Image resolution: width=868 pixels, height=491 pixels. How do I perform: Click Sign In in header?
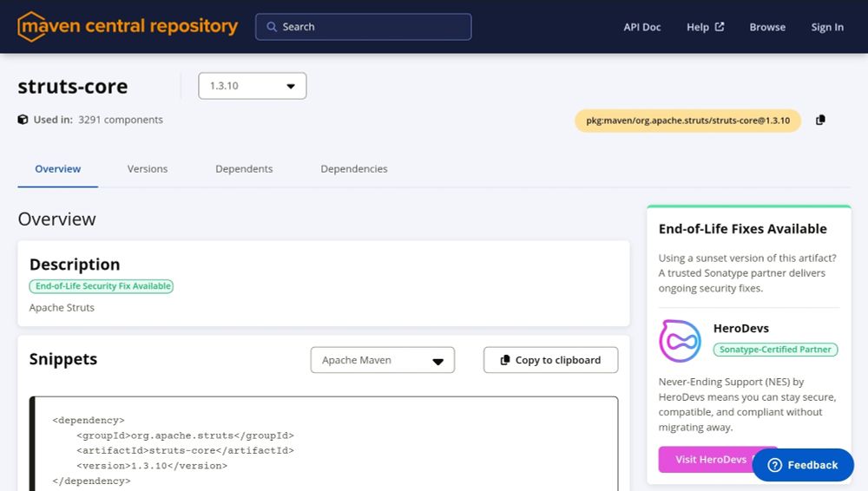click(x=827, y=27)
